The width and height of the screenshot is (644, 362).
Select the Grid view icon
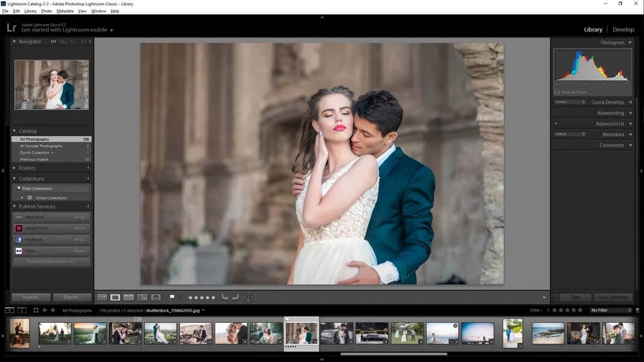coord(101,297)
